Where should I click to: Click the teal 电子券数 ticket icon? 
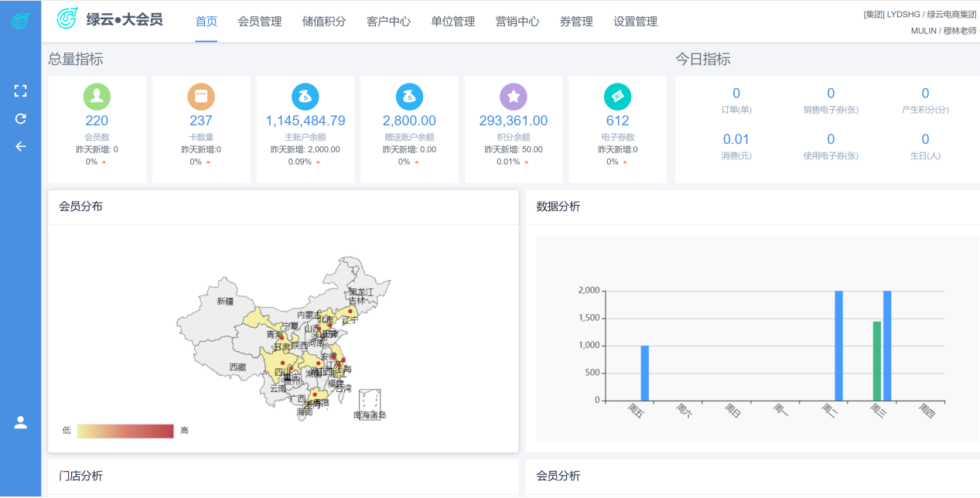[x=617, y=96]
